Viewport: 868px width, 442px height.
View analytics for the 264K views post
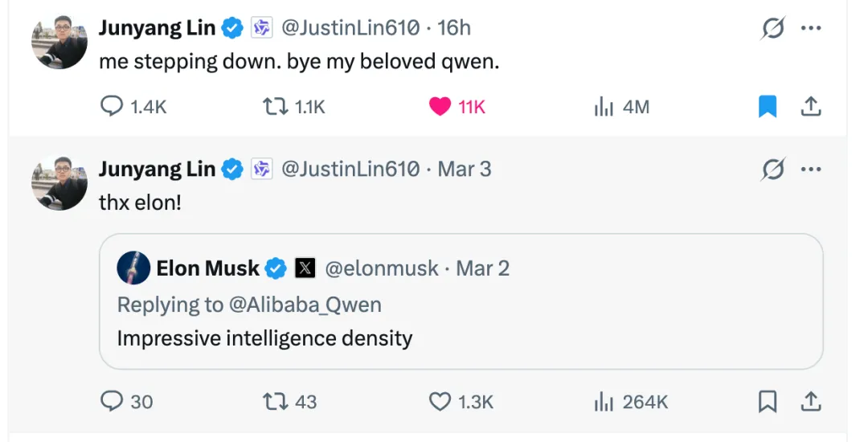click(x=604, y=401)
